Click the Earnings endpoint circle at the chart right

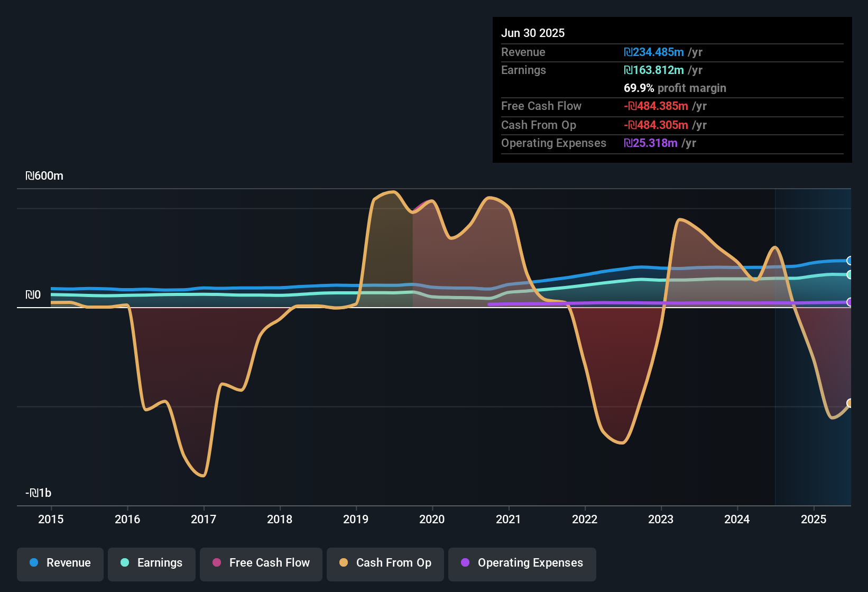pyautogui.click(x=849, y=274)
